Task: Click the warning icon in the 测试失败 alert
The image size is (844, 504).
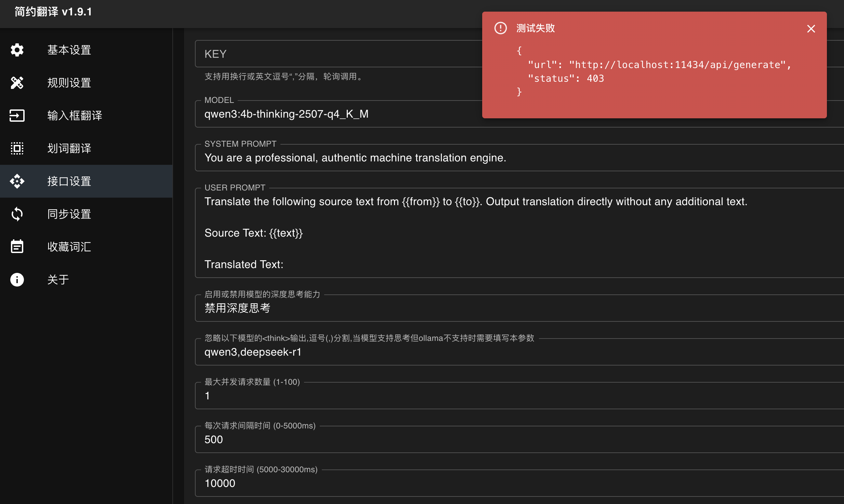Action: click(x=501, y=28)
